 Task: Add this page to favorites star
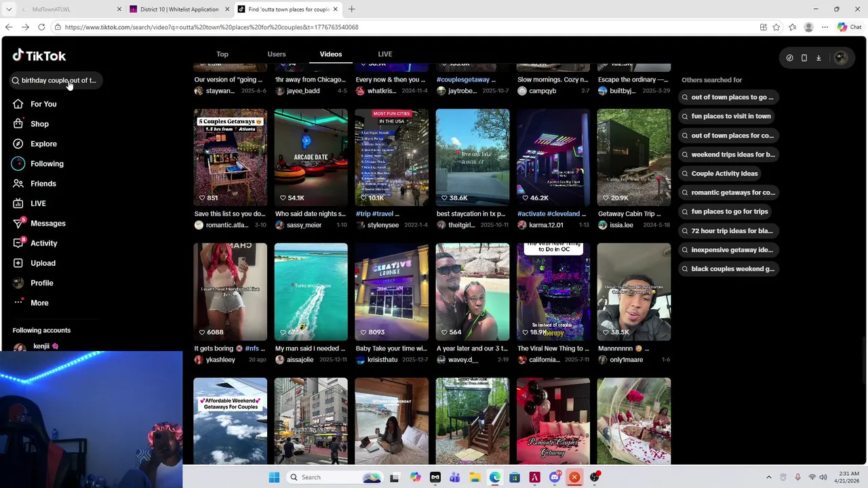point(776,27)
